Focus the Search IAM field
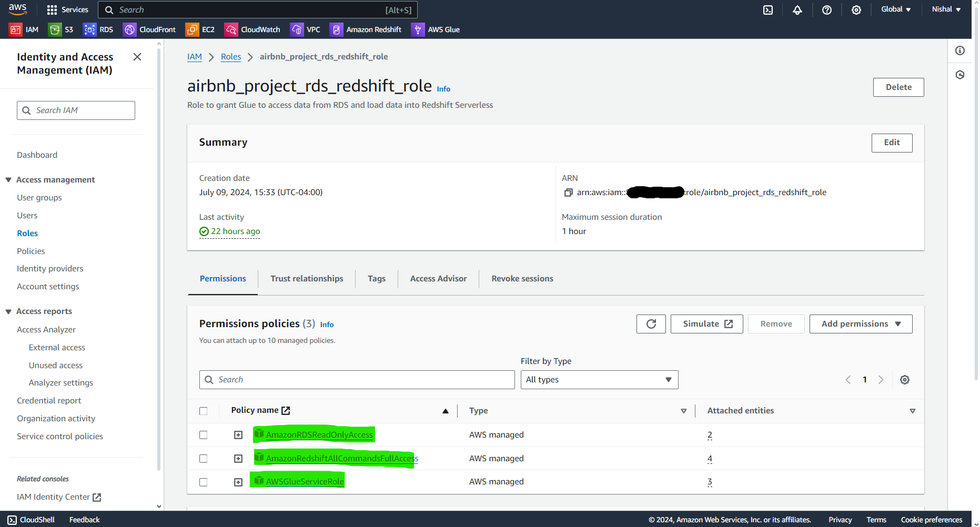 coord(76,110)
